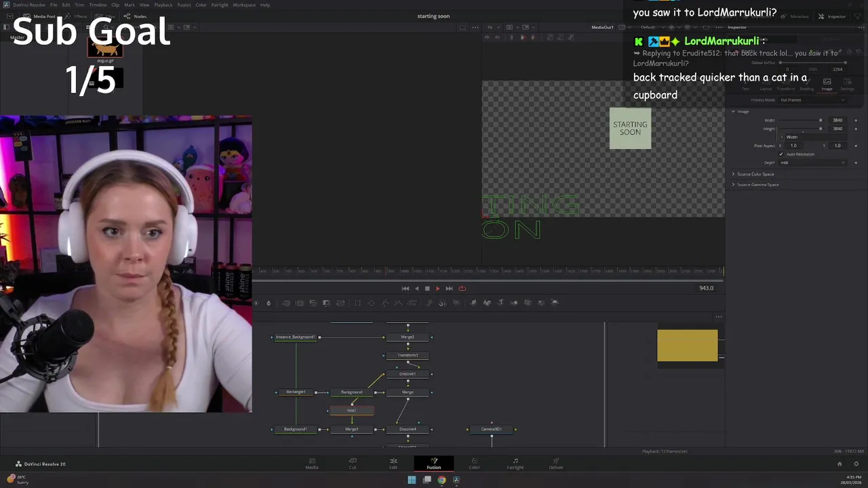Click Pixel Aspect X value field
Screen dimensions: 868x488
793,146
